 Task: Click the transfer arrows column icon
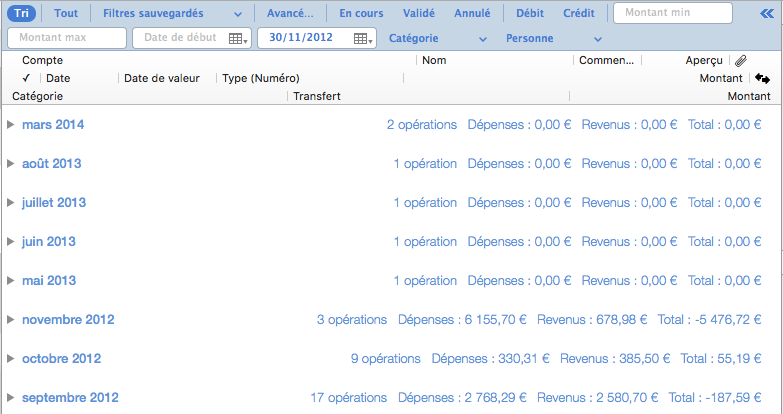point(762,78)
